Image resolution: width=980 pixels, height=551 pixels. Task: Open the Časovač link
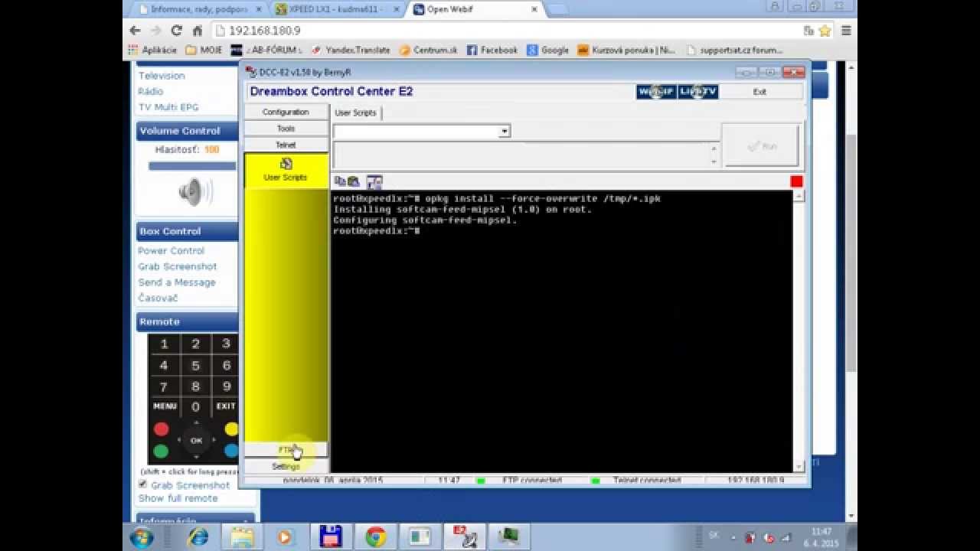[x=158, y=298]
